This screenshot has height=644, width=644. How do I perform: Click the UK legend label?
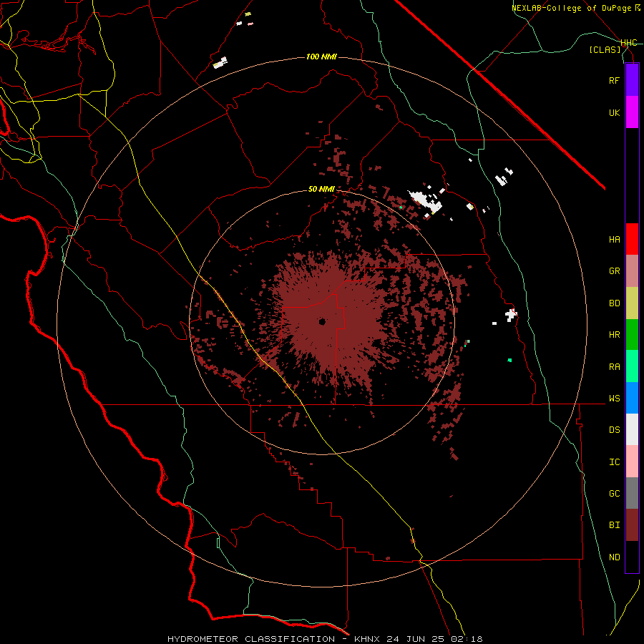point(614,112)
